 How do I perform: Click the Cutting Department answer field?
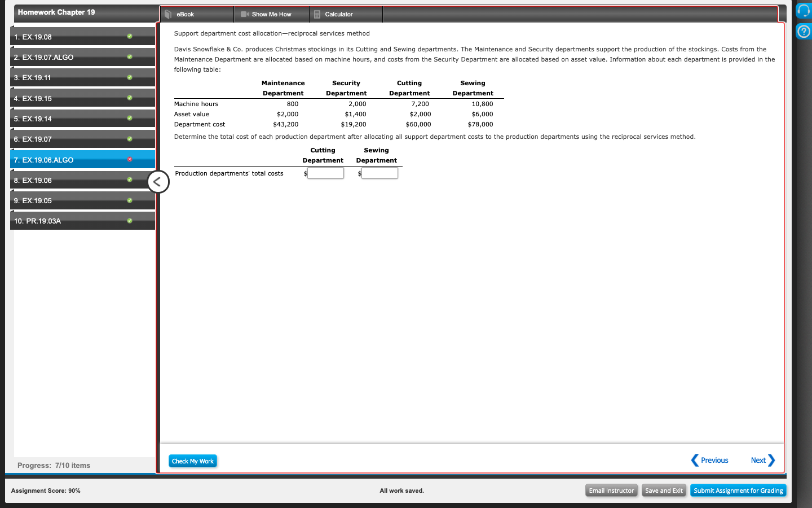325,173
